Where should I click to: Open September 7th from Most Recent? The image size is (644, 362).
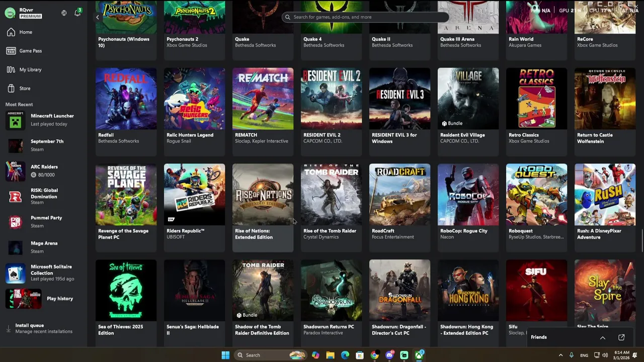point(43,145)
